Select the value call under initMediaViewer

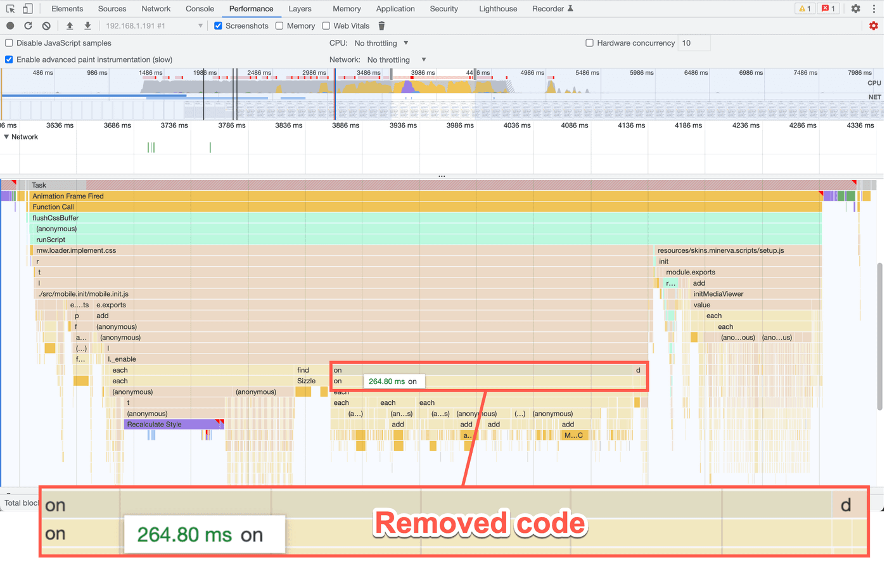755,305
